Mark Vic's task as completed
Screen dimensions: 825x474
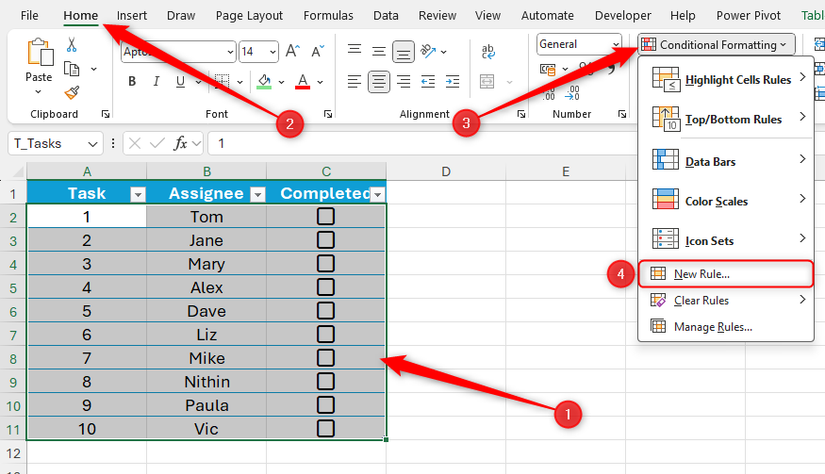tap(325, 428)
